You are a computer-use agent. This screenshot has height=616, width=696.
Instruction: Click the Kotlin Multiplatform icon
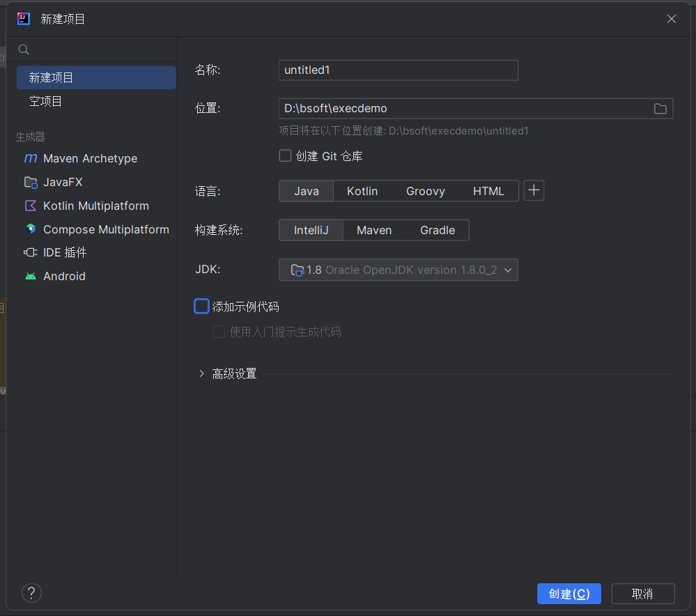(31, 206)
